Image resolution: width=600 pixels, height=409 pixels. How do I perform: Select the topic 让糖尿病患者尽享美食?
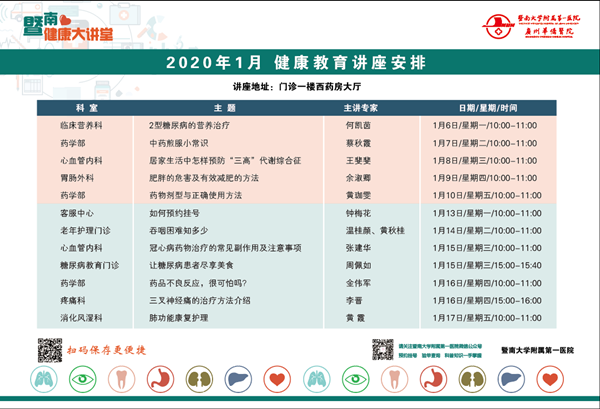tap(191, 265)
